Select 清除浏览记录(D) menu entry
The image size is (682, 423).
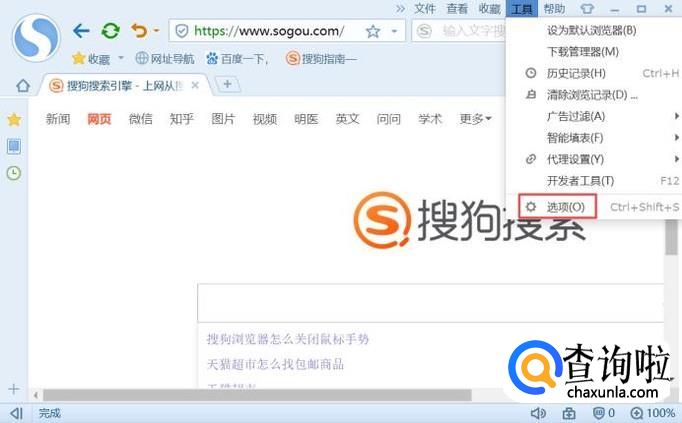[592, 95]
